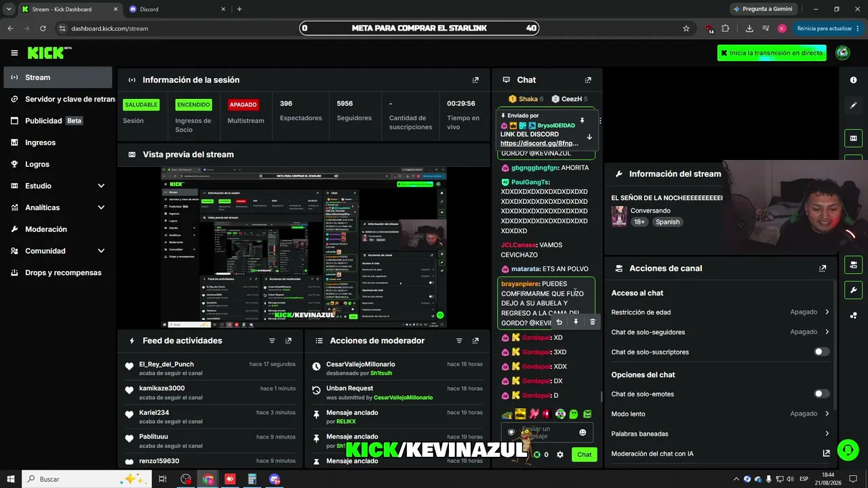Open browser extensions puzzle icon
Image resolution: width=868 pixels, height=488 pixels.
tap(726, 28)
